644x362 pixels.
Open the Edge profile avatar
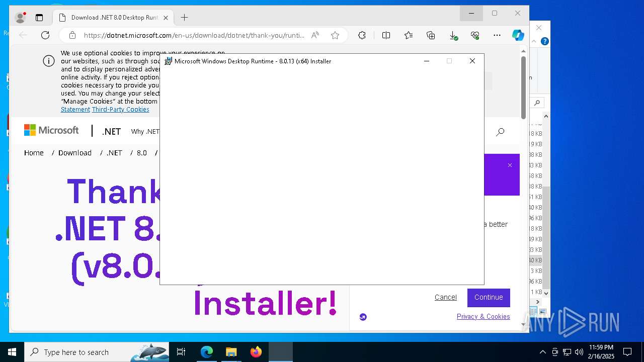pyautogui.click(x=21, y=18)
